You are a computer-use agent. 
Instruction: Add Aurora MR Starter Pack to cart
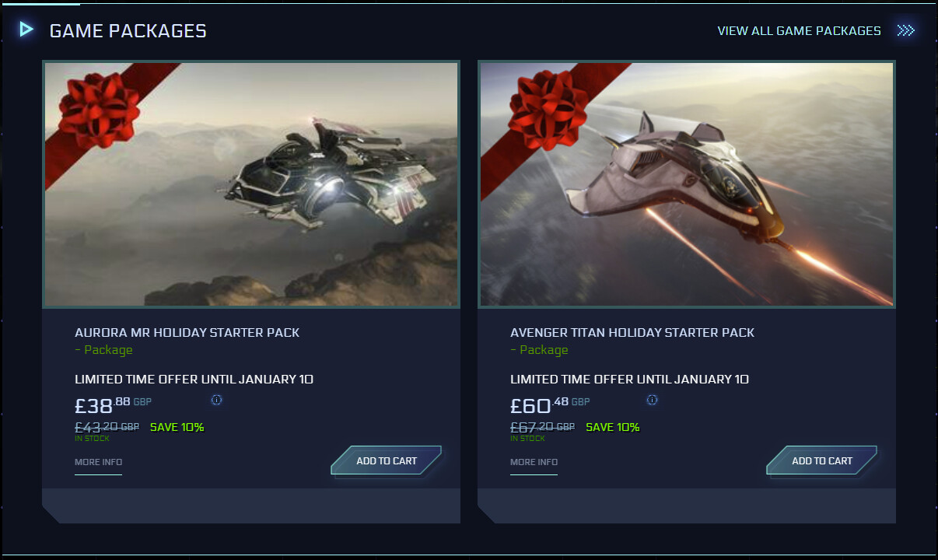[x=387, y=460]
